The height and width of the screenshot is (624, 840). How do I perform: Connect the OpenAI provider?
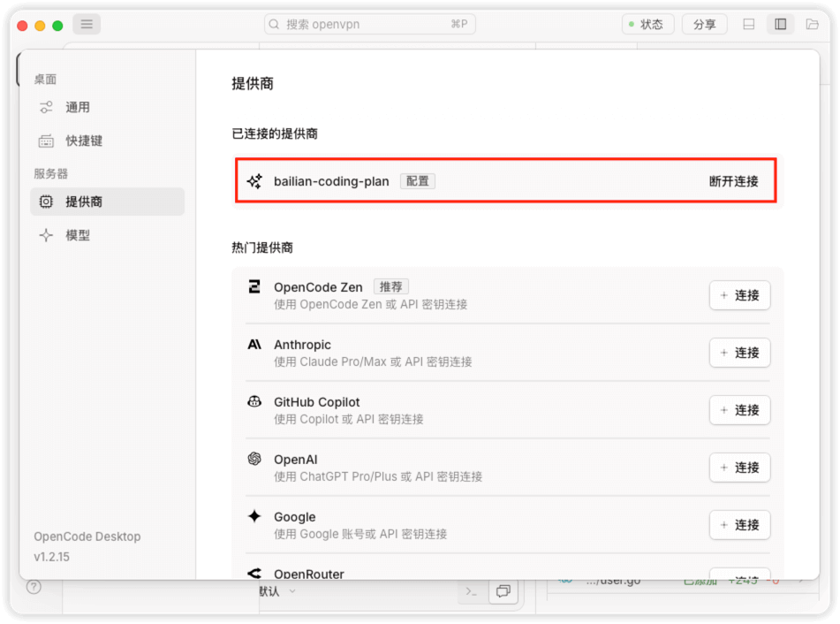click(x=740, y=468)
